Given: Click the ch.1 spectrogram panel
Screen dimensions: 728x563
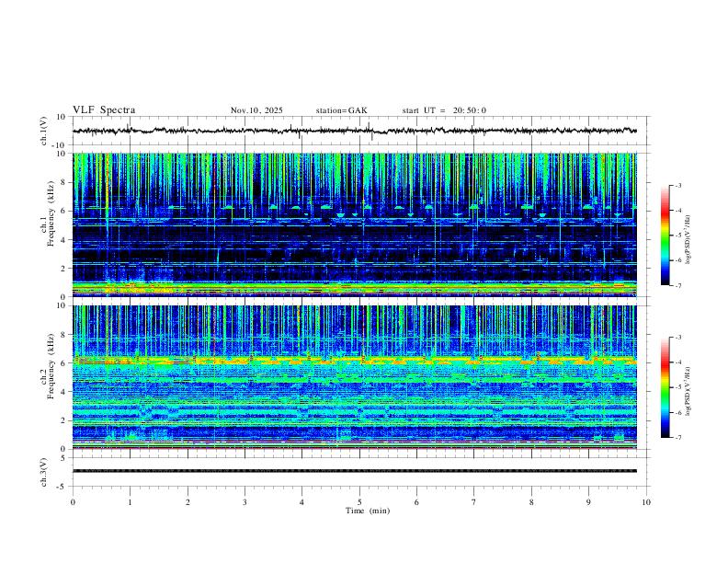Looking at the screenshot, I should 355,224.
